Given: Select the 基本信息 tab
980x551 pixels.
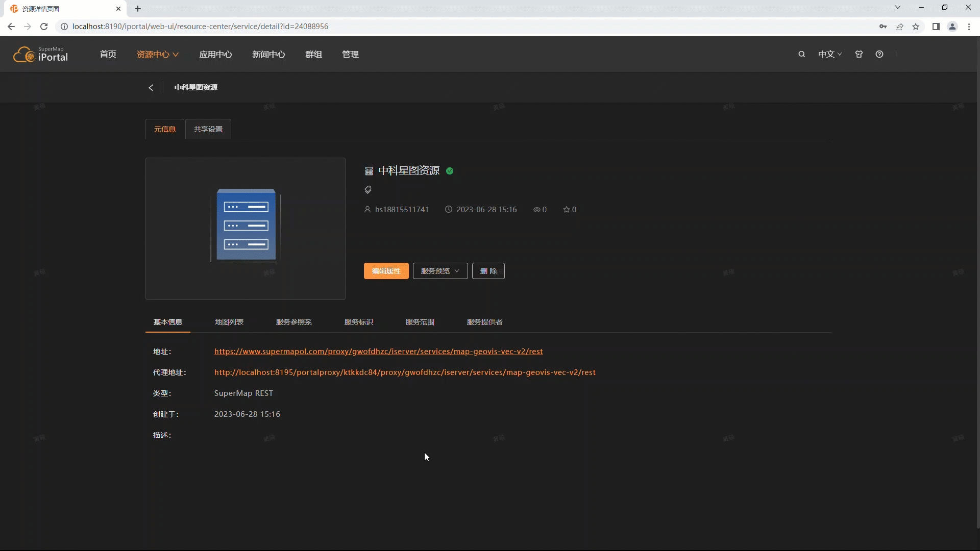Looking at the screenshot, I should click(168, 322).
